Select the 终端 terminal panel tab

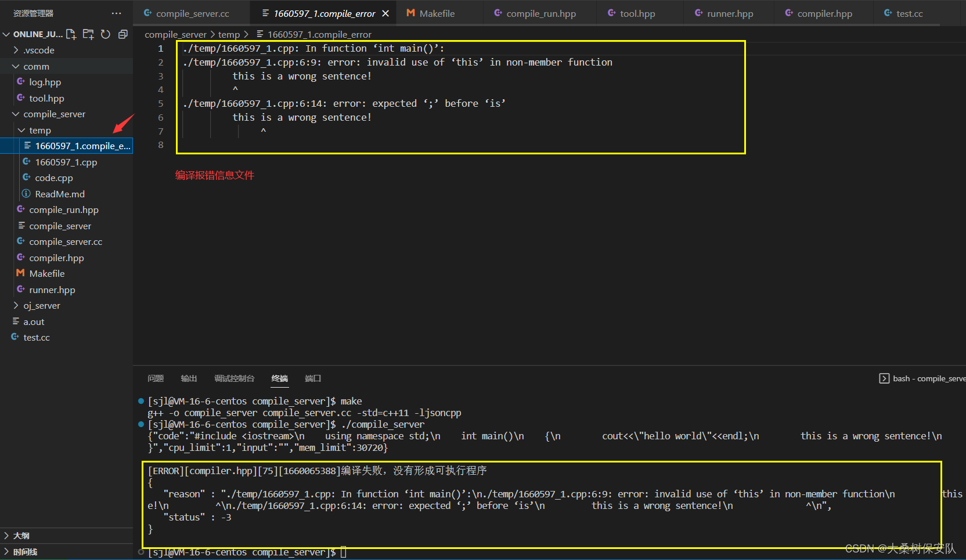click(x=280, y=379)
